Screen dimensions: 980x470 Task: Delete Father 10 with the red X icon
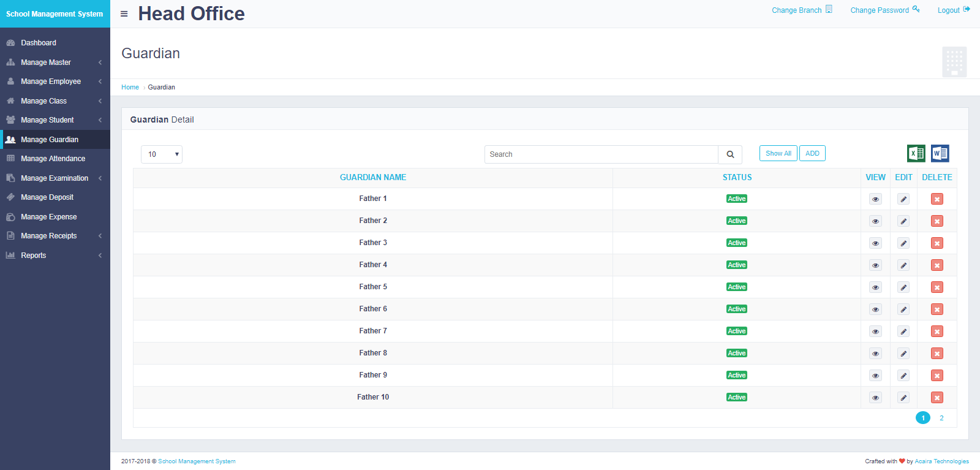click(937, 398)
